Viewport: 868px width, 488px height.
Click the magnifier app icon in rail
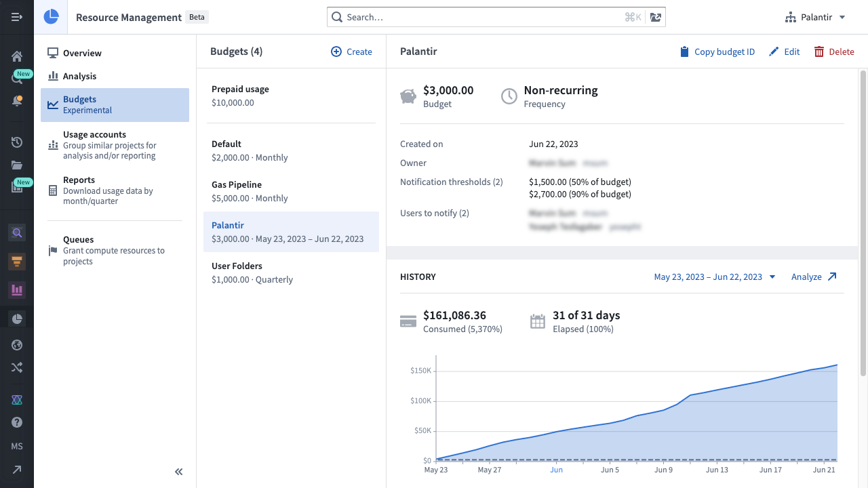tap(17, 232)
